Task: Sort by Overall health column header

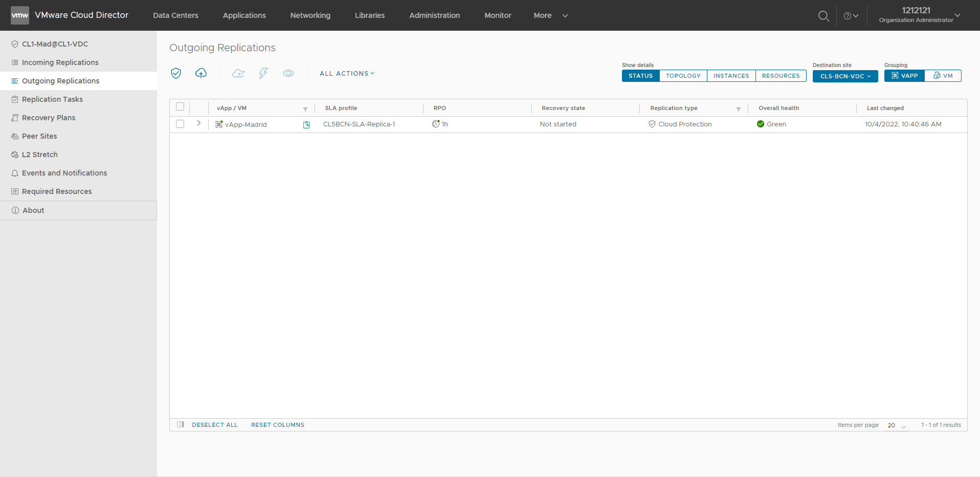Action: [779, 108]
